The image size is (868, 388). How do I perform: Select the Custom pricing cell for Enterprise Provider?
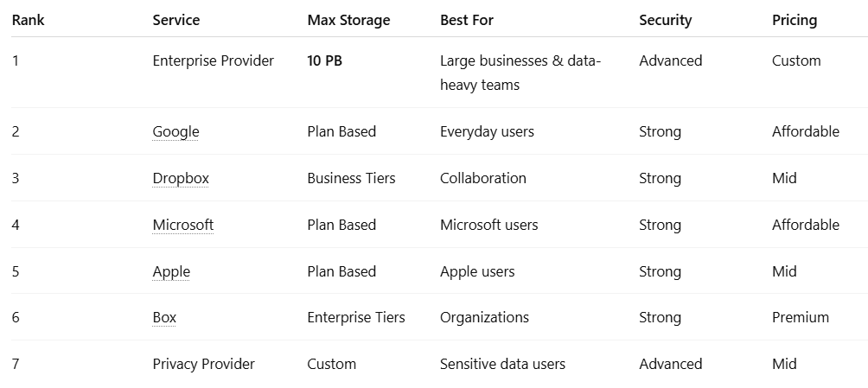tap(795, 61)
